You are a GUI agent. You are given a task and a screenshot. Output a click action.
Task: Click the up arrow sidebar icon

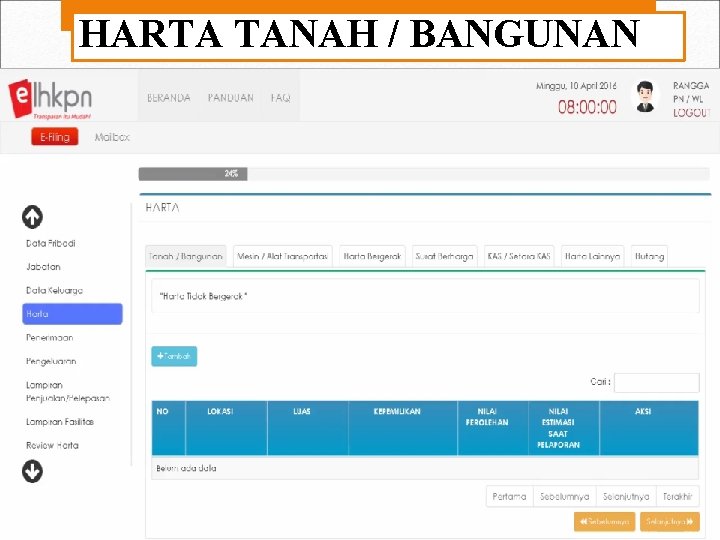tap(32, 217)
